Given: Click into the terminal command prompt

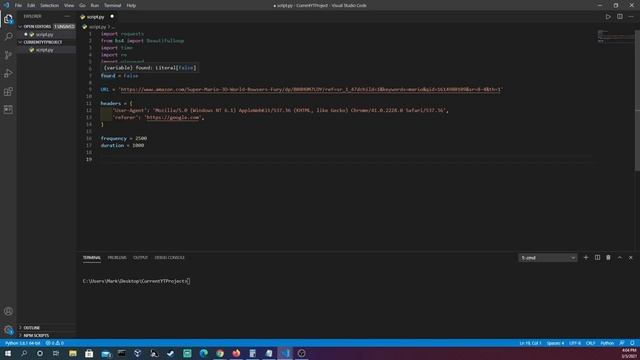Looking at the screenshot, I should coord(136,281).
